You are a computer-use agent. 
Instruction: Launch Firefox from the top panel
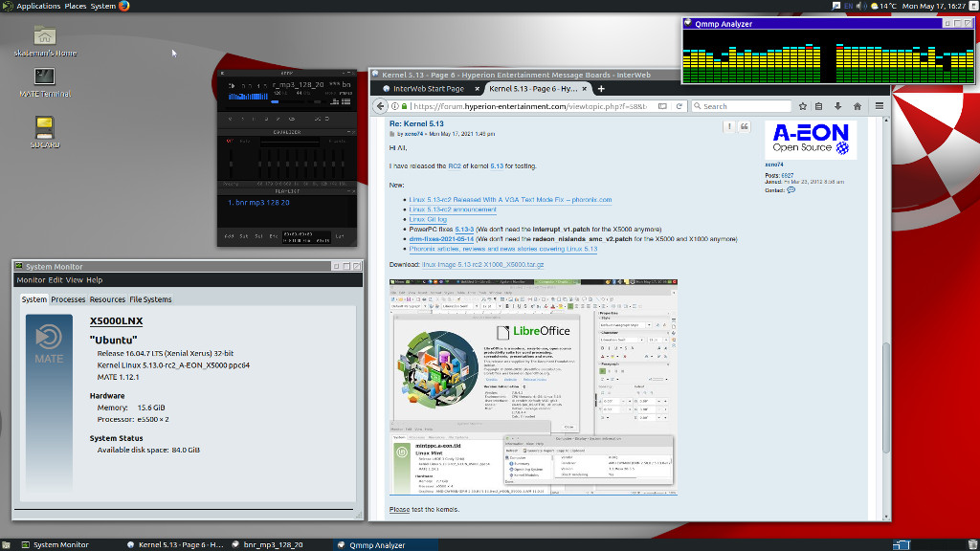click(x=123, y=6)
